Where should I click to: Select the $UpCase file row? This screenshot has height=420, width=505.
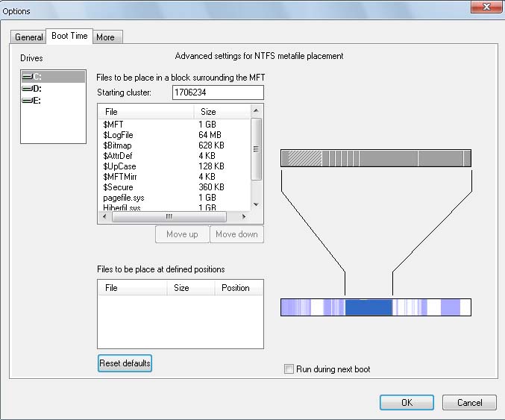tap(174, 166)
